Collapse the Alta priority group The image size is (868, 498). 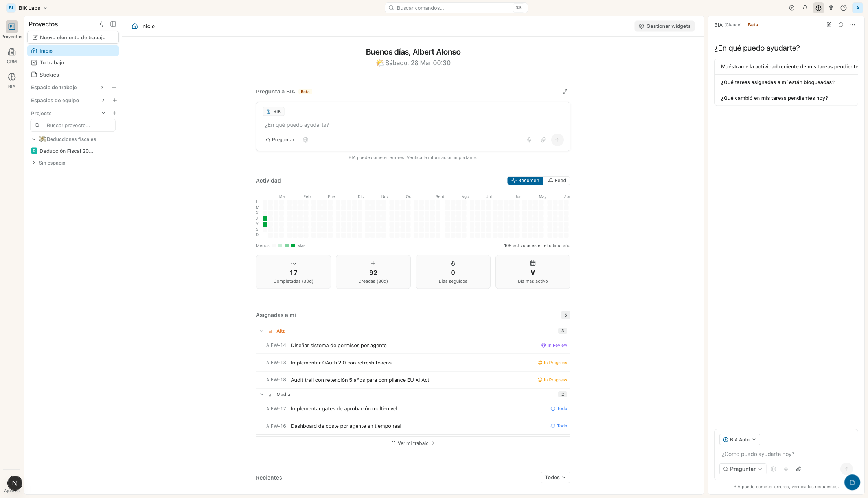pyautogui.click(x=262, y=331)
